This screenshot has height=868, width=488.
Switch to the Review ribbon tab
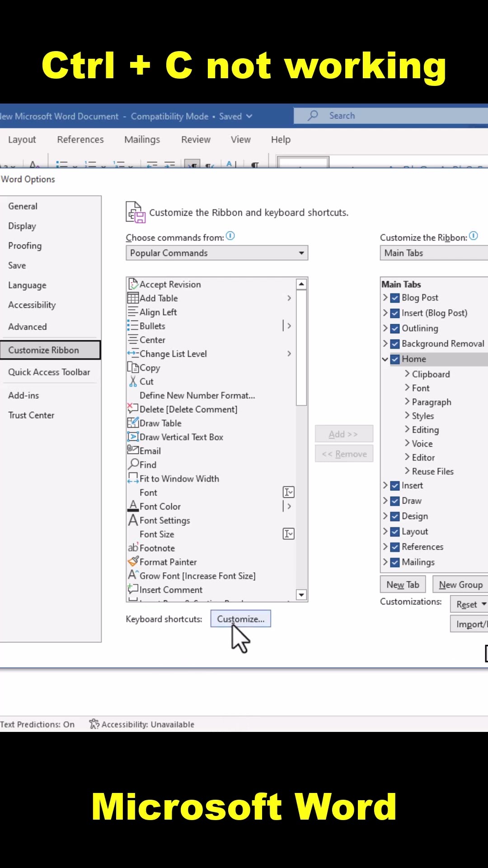point(196,139)
